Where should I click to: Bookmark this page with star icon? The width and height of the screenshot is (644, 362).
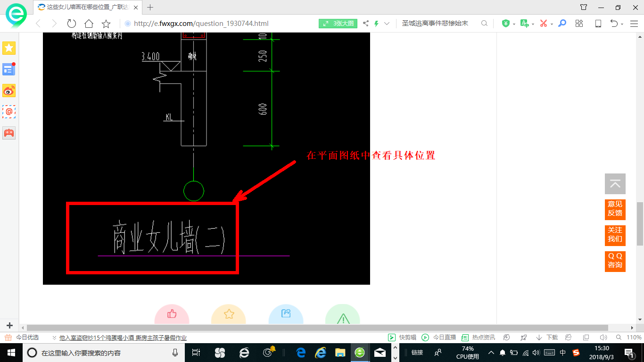pyautogui.click(x=106, y=24)
